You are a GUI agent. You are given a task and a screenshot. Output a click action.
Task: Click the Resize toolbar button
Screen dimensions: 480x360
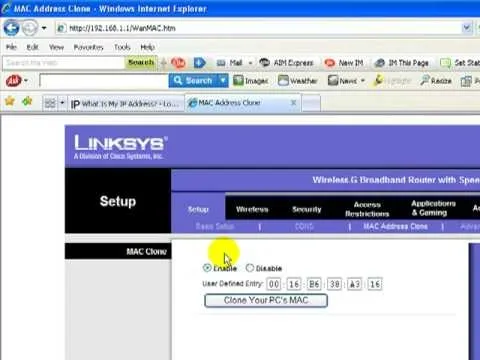[x=436, y=81]
